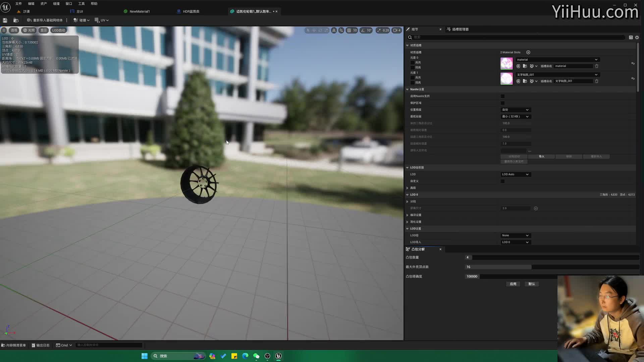Enable 隔离 isolate for element 0
The height and width of the screenshot is (362, 644).
[x=413, y=68]
